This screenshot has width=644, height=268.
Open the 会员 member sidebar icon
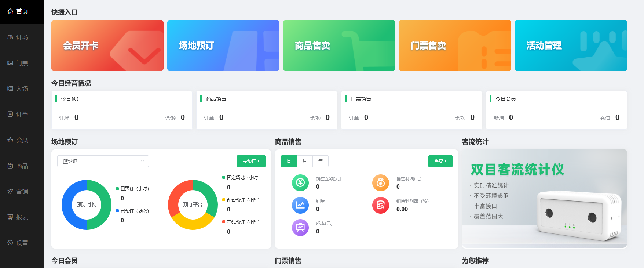[10, 140]
